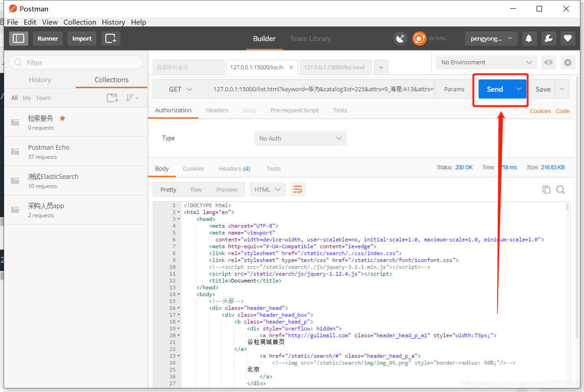
Task: Switch to Team Library tab
Action: tap(310, 38)
